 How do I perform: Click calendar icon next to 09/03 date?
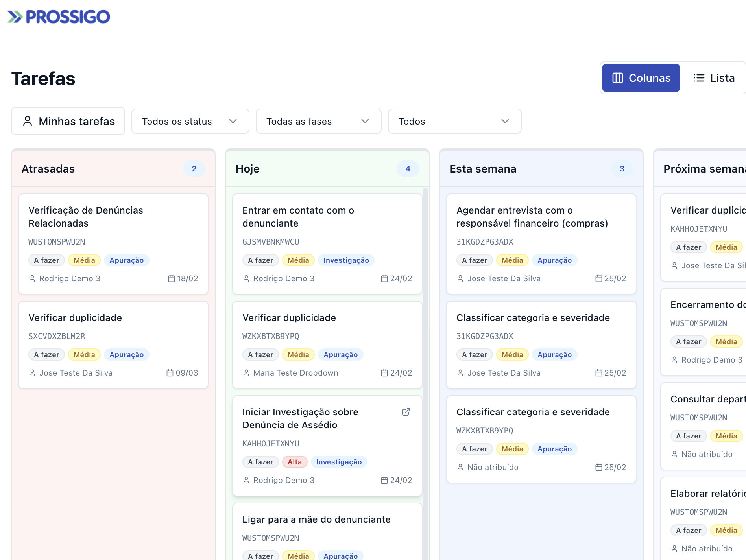click(x=170, y=373)
